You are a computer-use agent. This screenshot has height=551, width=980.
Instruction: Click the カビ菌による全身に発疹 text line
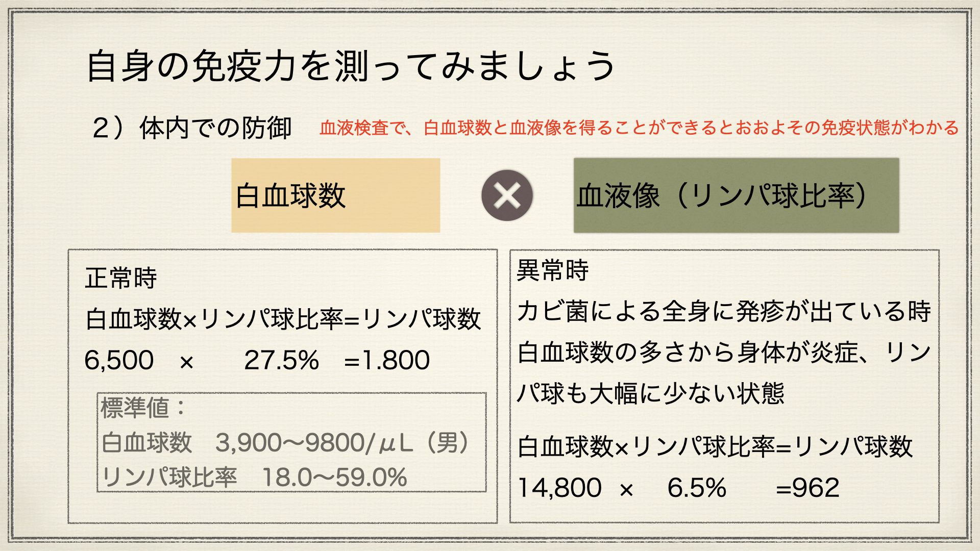724,311
